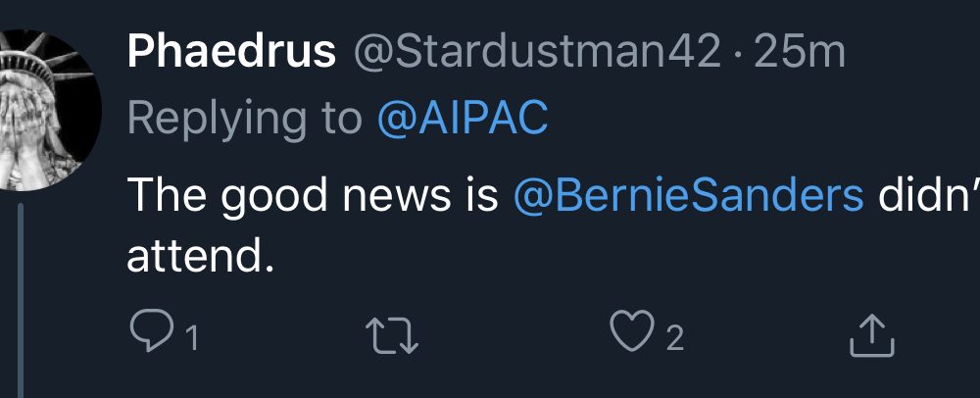Screen dimensions: 980x398
Task: Click the reply count number 1
Action: pyautogui.click(x=192, y=339)
